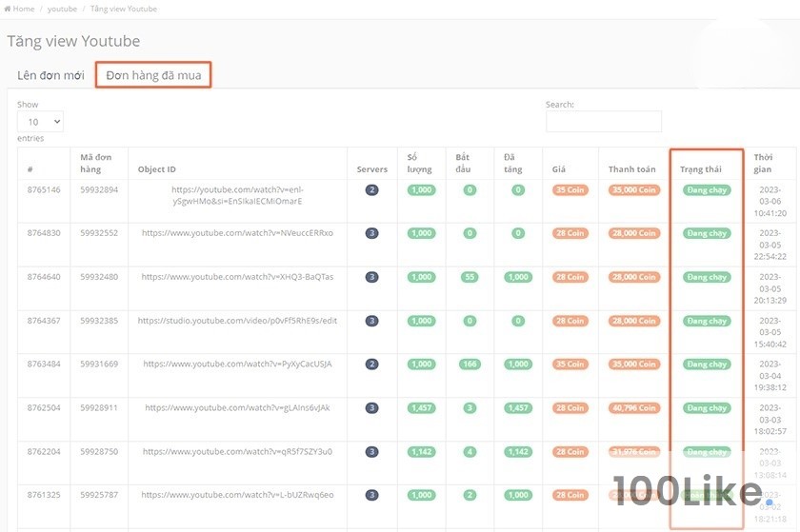Click order number 8761325
Screen dimensions: 800x532
44,495
